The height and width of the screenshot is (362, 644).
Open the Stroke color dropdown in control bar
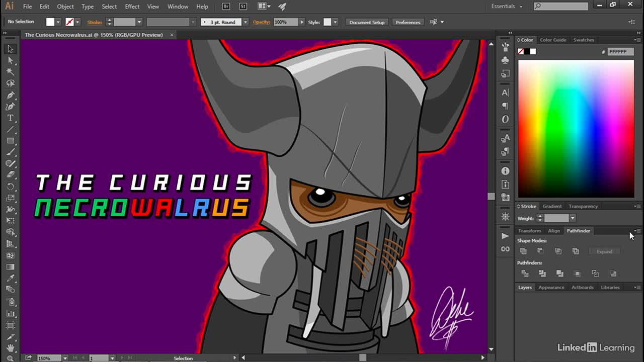pos(77,22)
